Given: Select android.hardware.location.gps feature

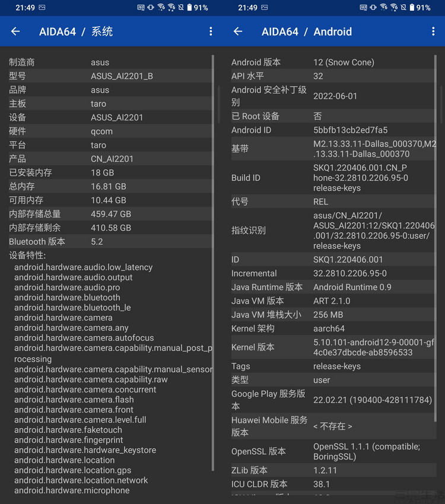Looking at the screenshot, I should click(72, 470).
